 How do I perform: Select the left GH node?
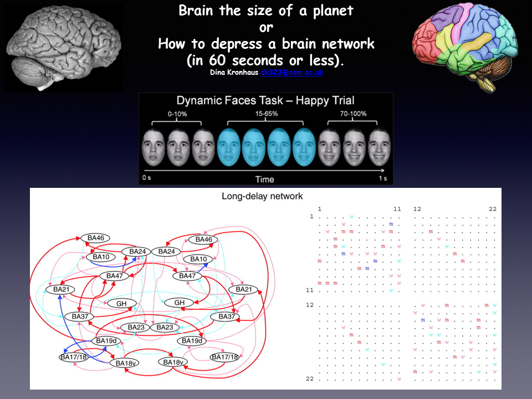(x=121, y=304)
